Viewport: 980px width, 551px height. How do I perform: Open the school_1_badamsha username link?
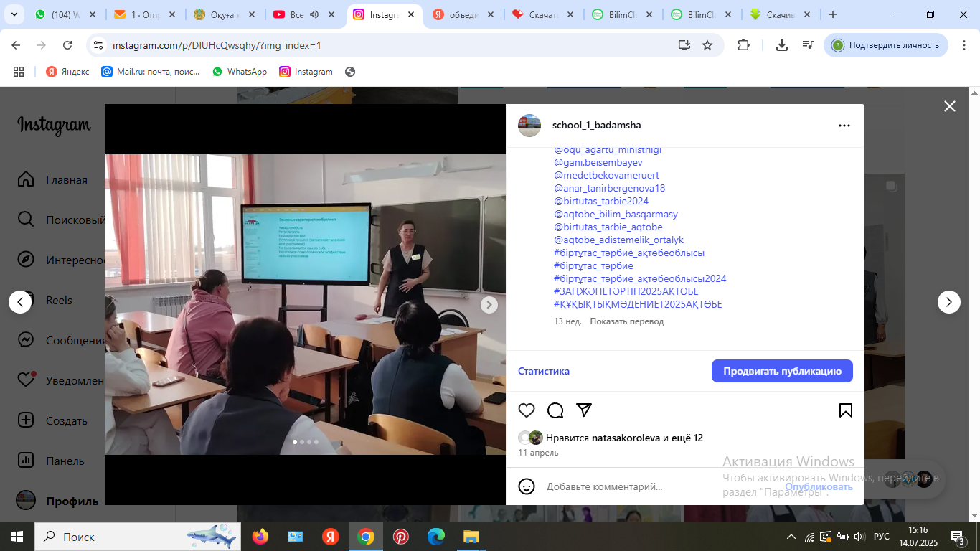[597, 125]
